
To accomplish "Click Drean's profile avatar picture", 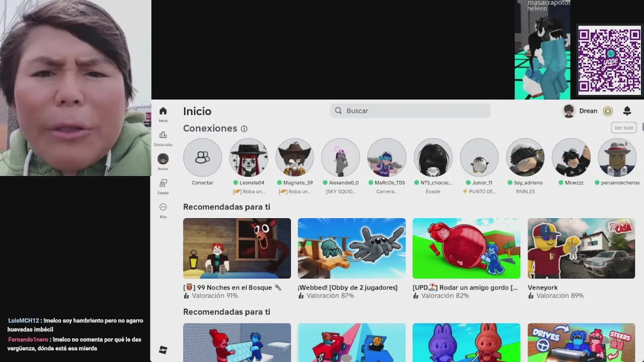I will coord(569,111).
